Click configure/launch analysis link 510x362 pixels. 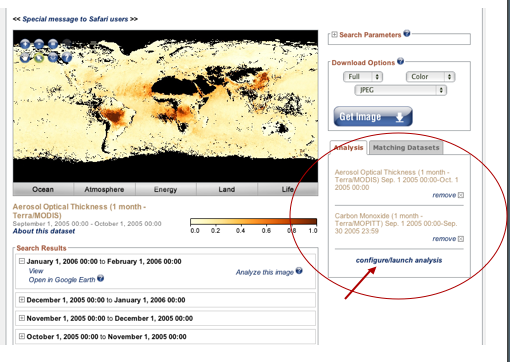coord(399,260)
